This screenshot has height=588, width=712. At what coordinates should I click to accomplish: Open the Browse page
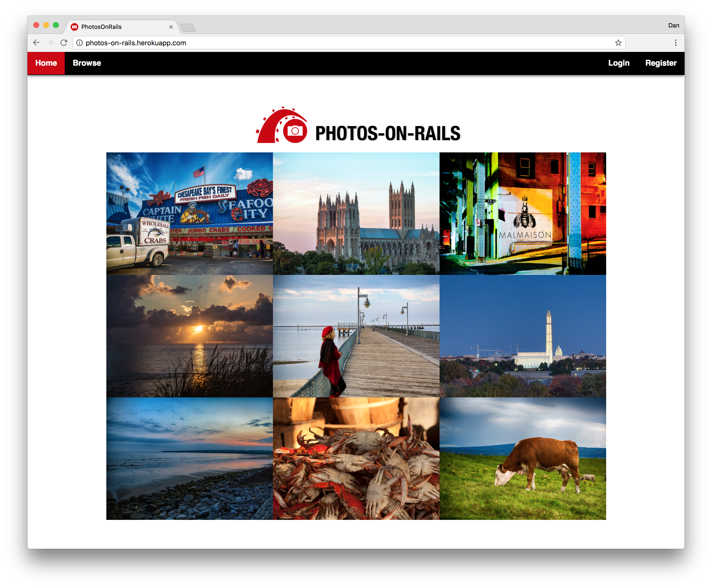click(87, 63)
